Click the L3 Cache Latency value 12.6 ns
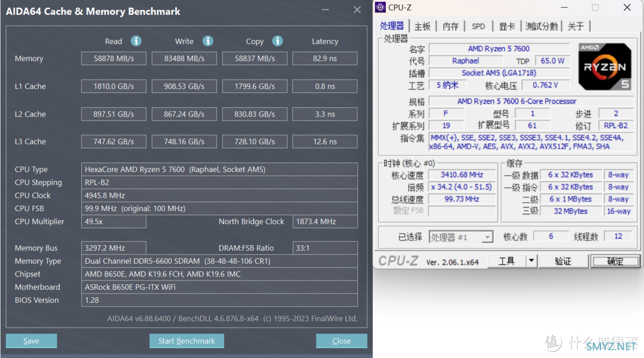 click(325, 141)
